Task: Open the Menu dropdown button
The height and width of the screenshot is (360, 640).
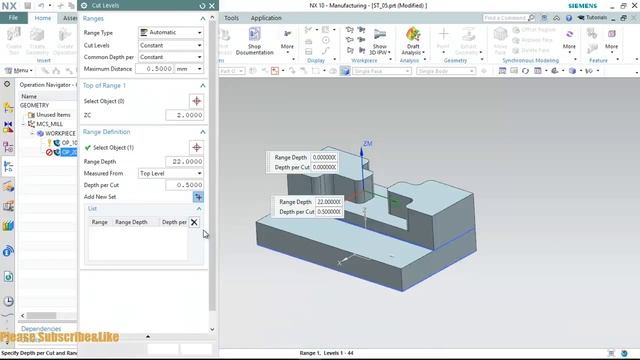Action: pyautogui.click(x=18, y=71)
